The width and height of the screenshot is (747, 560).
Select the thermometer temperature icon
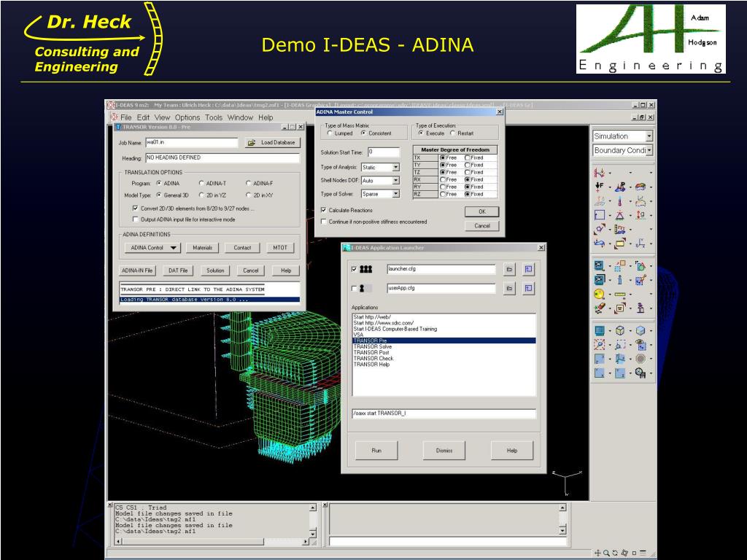(620, 201)
